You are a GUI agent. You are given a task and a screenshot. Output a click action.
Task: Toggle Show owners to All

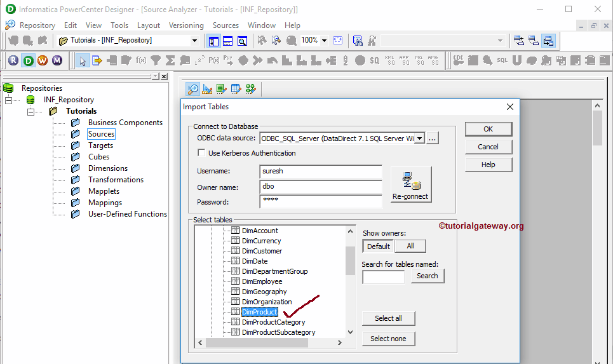coord(410,246)
